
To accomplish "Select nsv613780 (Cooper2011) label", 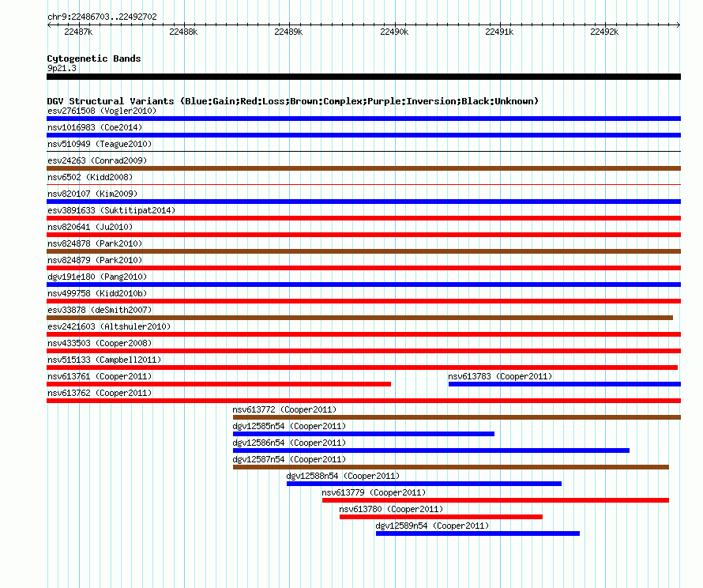I will [x=391, y=509].
